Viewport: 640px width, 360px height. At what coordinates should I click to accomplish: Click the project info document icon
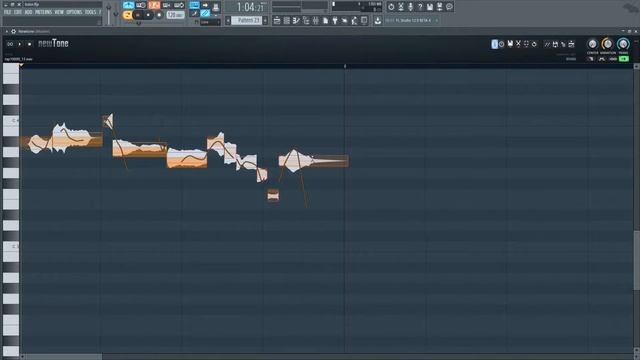point(325,20)
